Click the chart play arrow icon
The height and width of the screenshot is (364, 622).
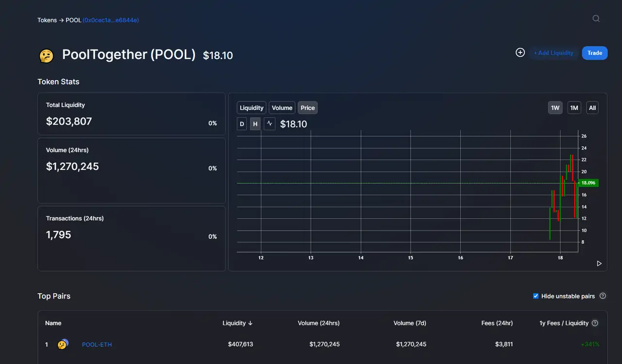point(599,264)
